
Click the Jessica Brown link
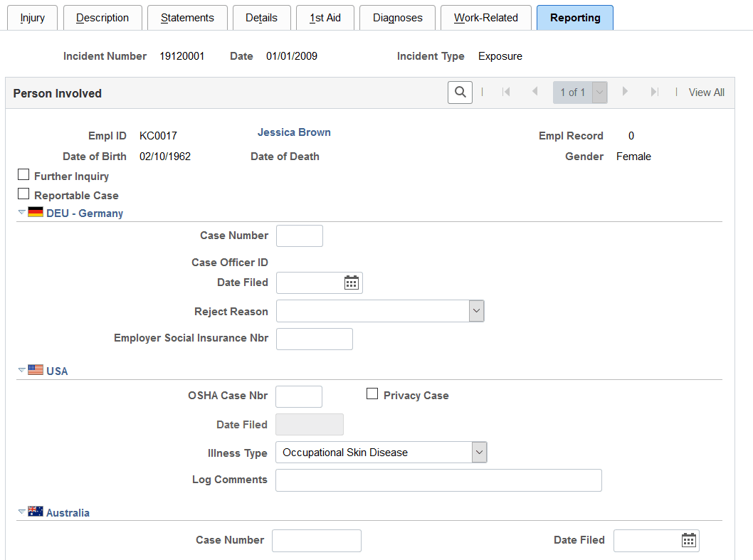tap(294, 132)
